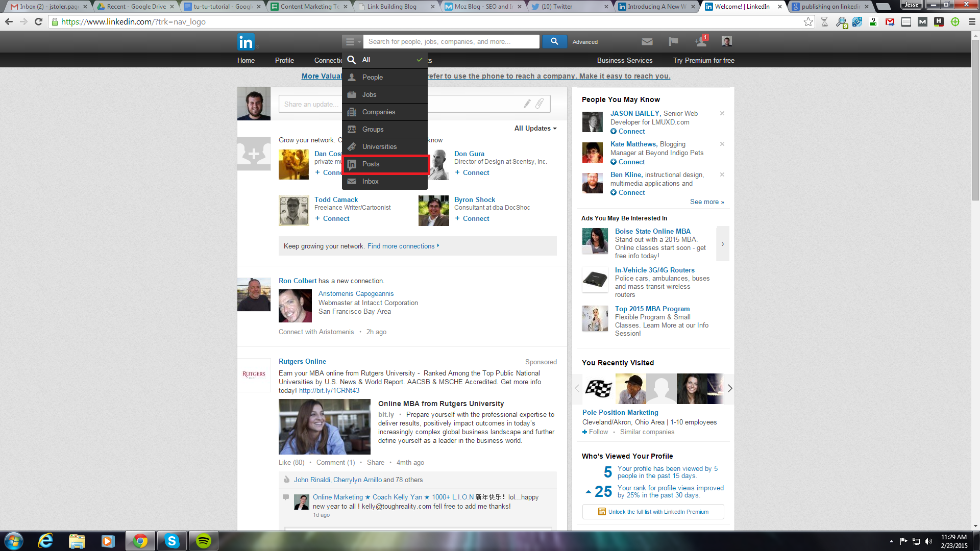Viewport: 980px width, 551px height.
Task: Open Internet Explorer from taskbar
Action: click(x=45, y=541)
